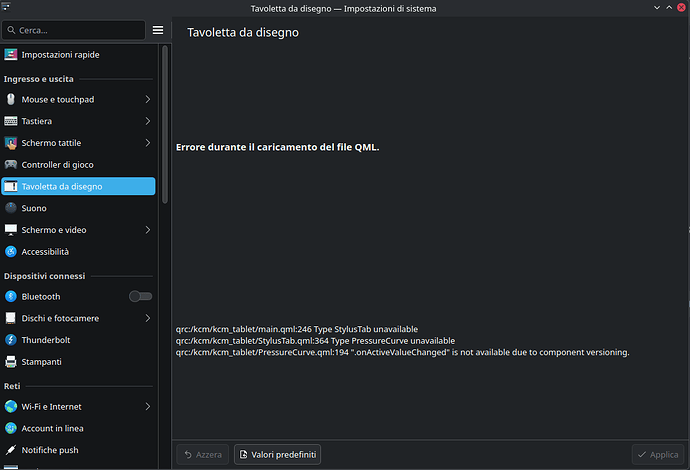Screen dimensions: 690x470
Task: Expand the Schermo tattile chevron
Action: tap(148, 143)
